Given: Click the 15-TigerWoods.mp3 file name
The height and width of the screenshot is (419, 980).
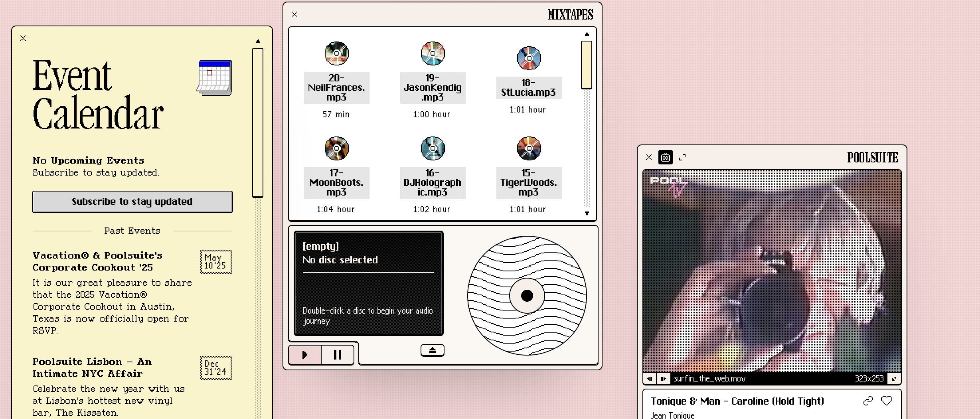Looking at the screenshot, I should click(529, 183).
